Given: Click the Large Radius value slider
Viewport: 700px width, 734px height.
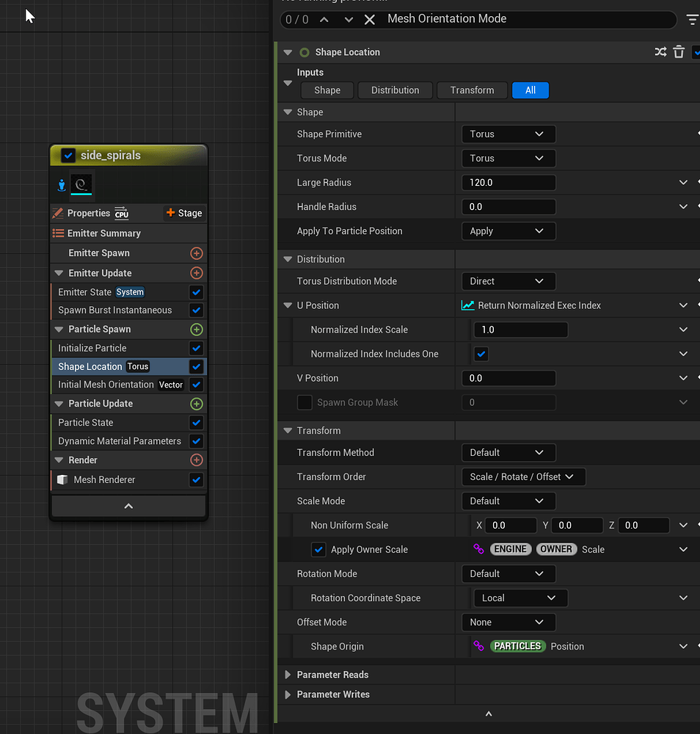Looking at the screenshot, I should (x=508, y=182).
